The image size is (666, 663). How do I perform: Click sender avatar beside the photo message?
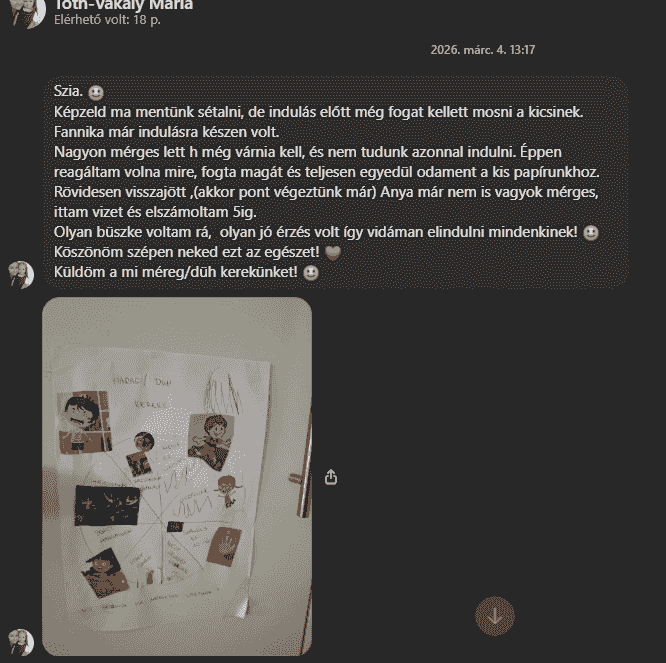click(21, 642)
